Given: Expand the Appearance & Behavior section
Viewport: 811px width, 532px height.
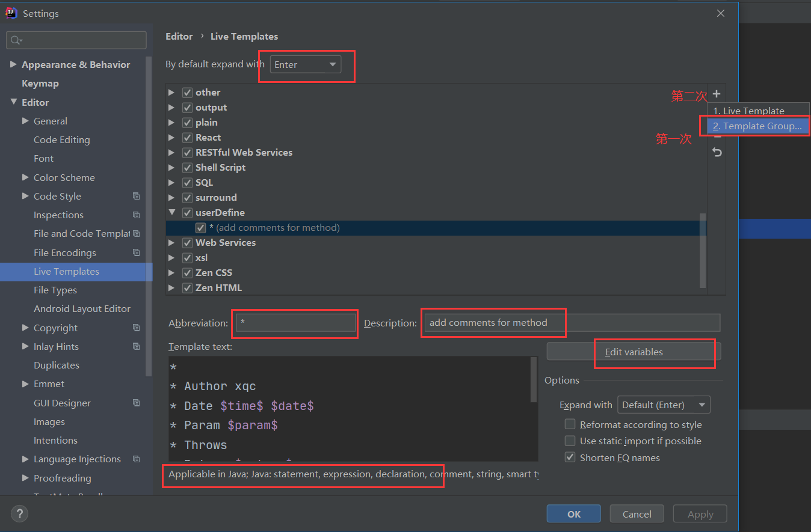Looking at the screenshot, I should coord(13,64).
